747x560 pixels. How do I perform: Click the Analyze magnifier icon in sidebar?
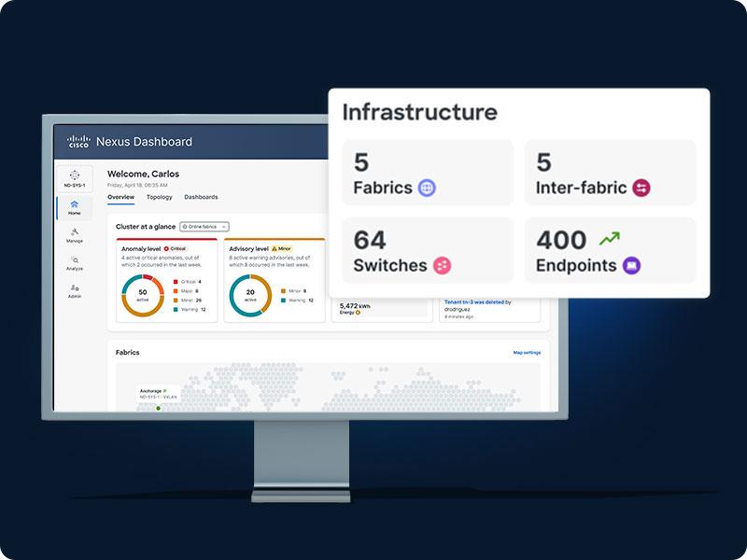click(75, 259)
